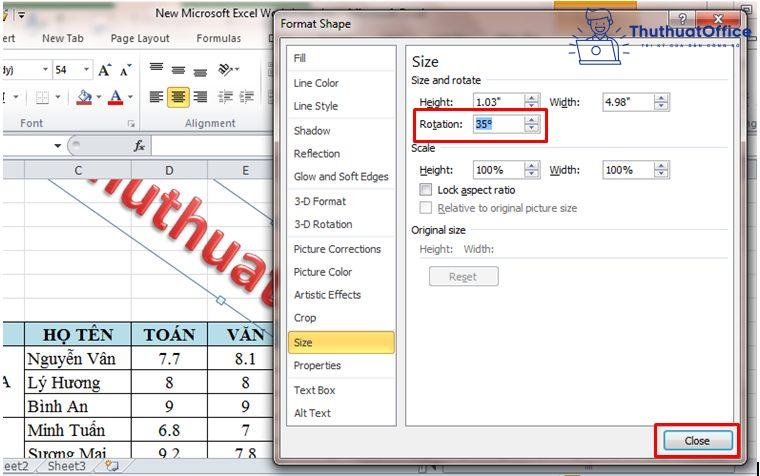Open the Borders dropdown arrow
The width and height of the screenshot is (760, 476).
(58, 97)
